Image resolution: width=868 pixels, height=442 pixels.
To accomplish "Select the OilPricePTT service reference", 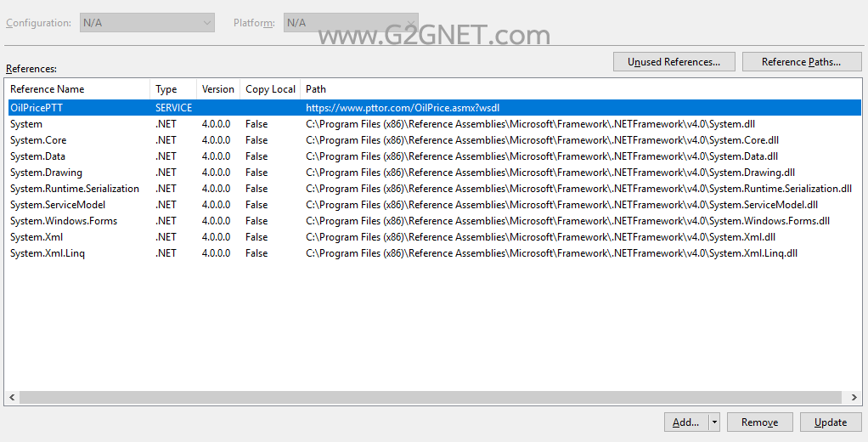I will point(435,108).
